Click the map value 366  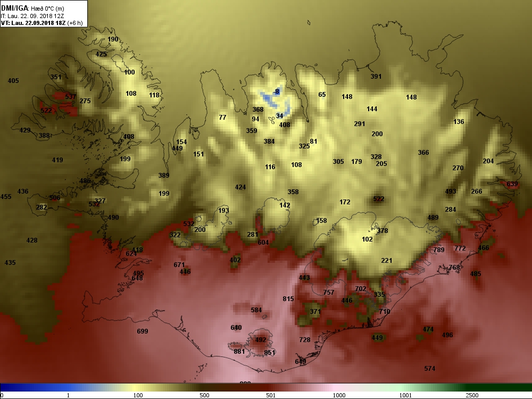(423, 152)
